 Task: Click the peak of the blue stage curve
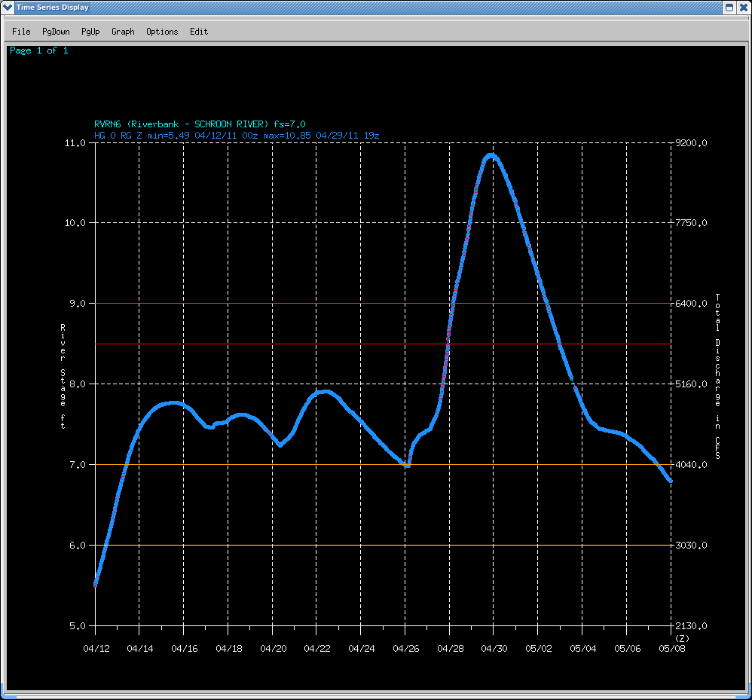pyautogui.click(x=491, y=156)
